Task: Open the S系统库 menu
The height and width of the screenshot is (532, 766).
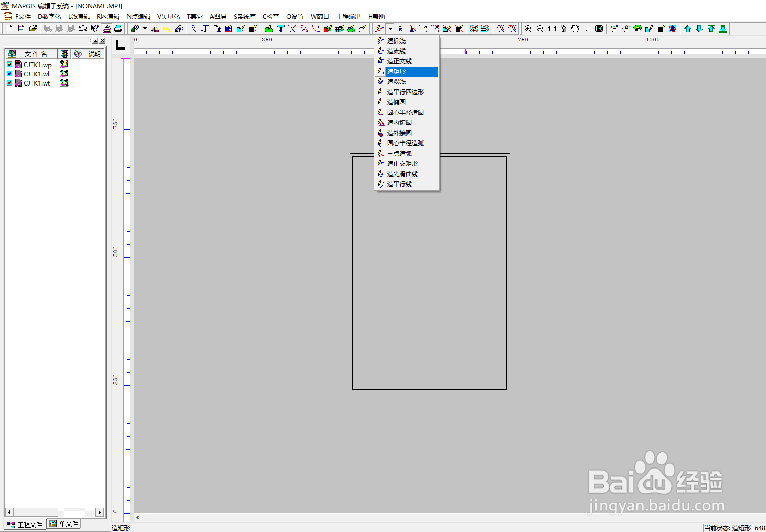Action: point(244,17)
